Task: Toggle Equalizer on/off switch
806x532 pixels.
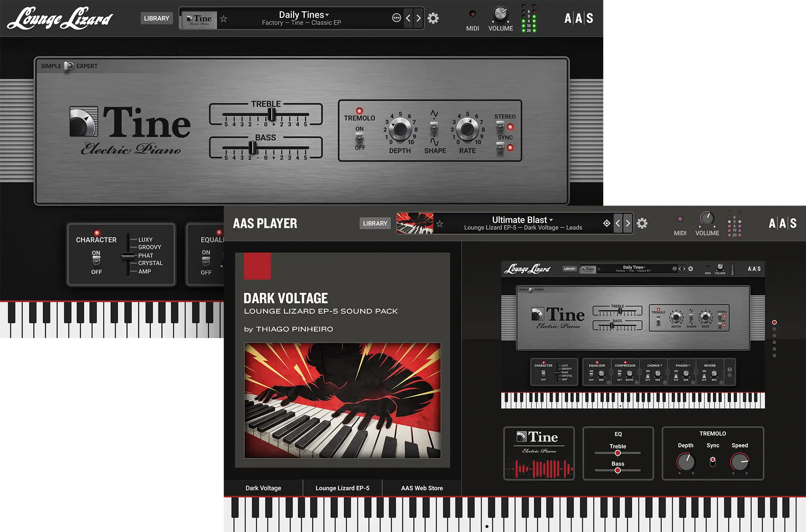Action: pos(206,262)
